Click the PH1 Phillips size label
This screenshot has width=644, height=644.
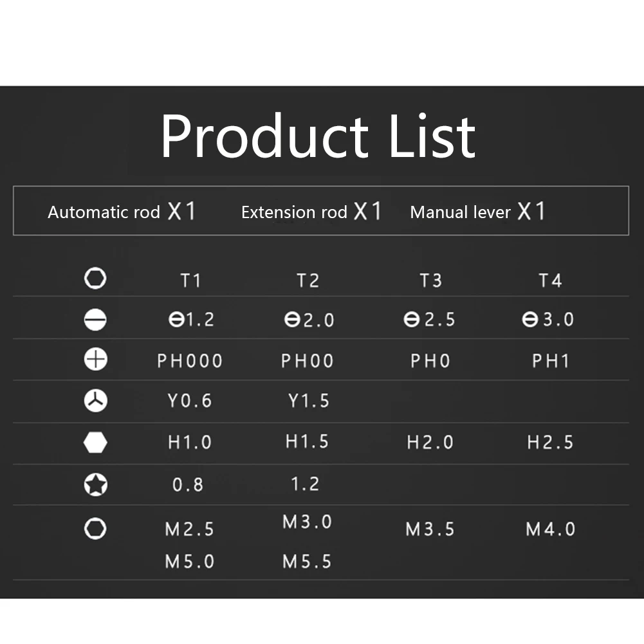551,361
